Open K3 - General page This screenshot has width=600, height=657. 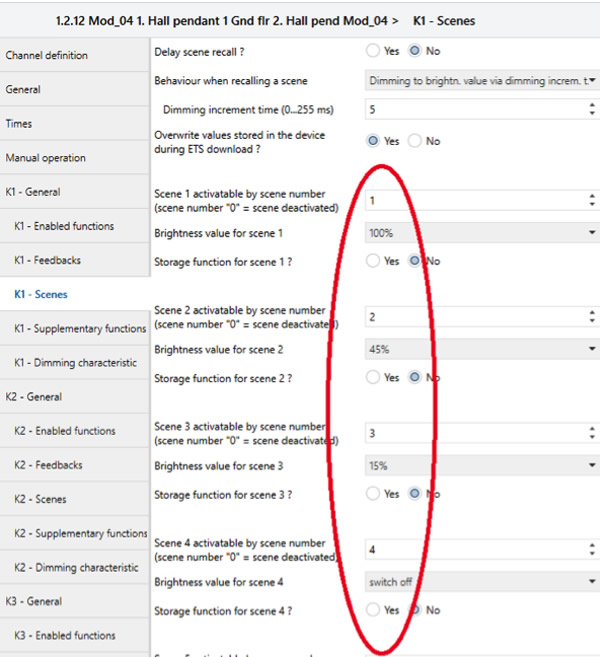(75, 602)
